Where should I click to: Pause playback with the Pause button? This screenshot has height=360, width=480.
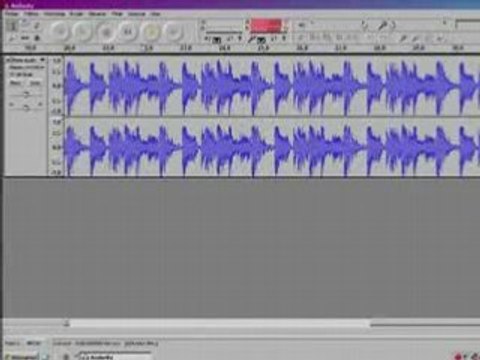point(128,32)
